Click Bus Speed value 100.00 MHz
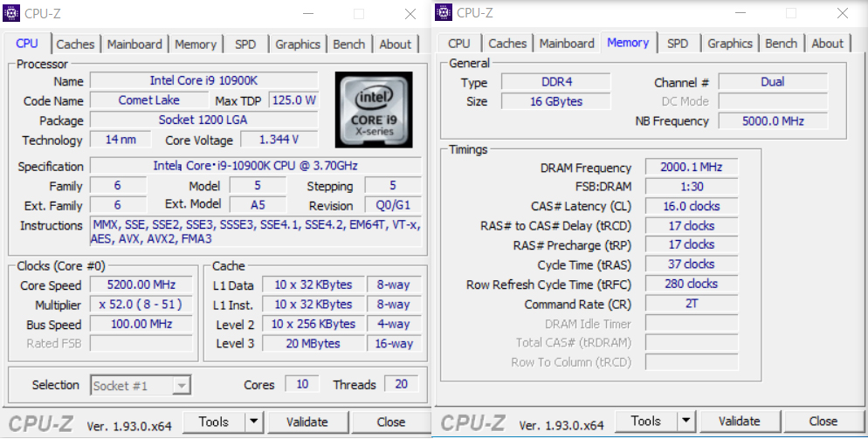The width and height of the screenshot is (868, 439). [141, 324]
